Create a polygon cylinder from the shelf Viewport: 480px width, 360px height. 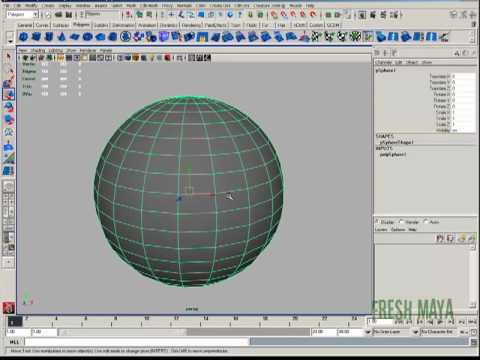(x=49, y=37)
